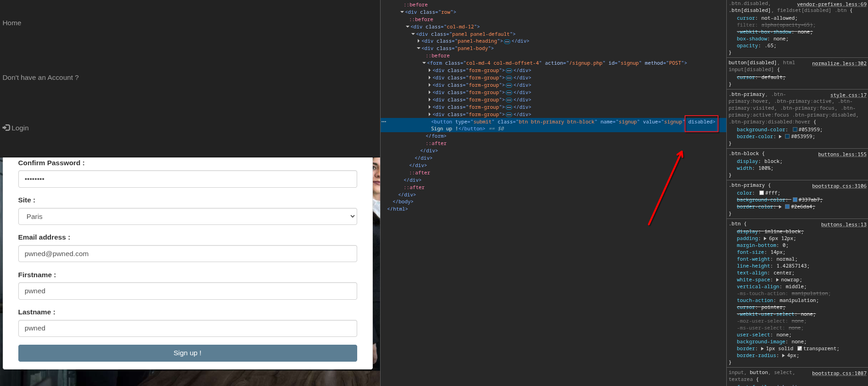Click the vertical-align: middle declaration

pyautogui.click(x=772, y=287)
